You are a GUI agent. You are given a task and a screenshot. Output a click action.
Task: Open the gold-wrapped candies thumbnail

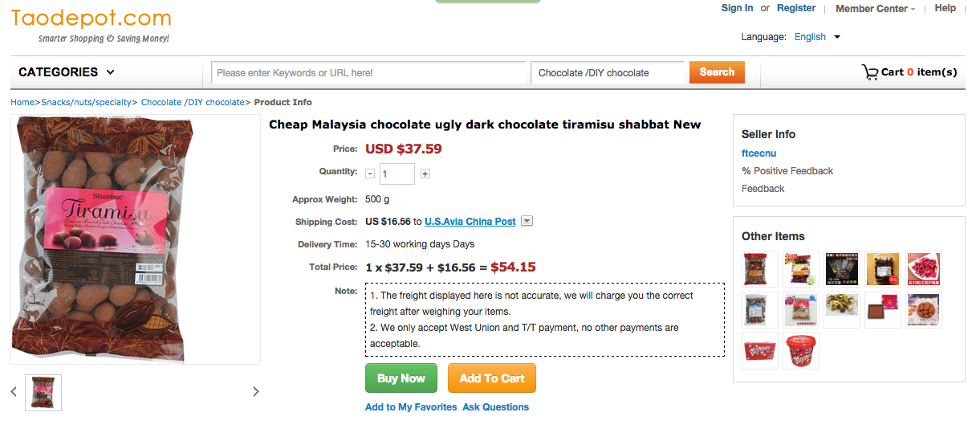tap(842, 310)
